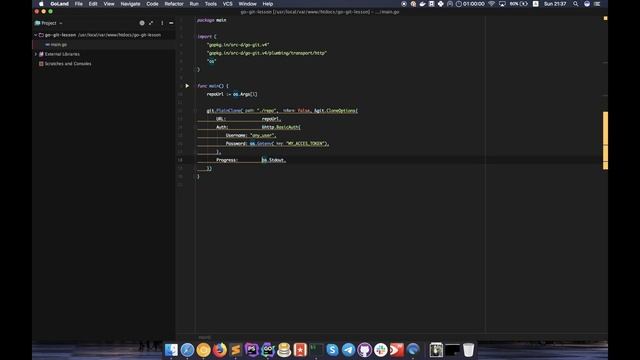Open the Edit menu
640x360 pixels.
(93, 4)
